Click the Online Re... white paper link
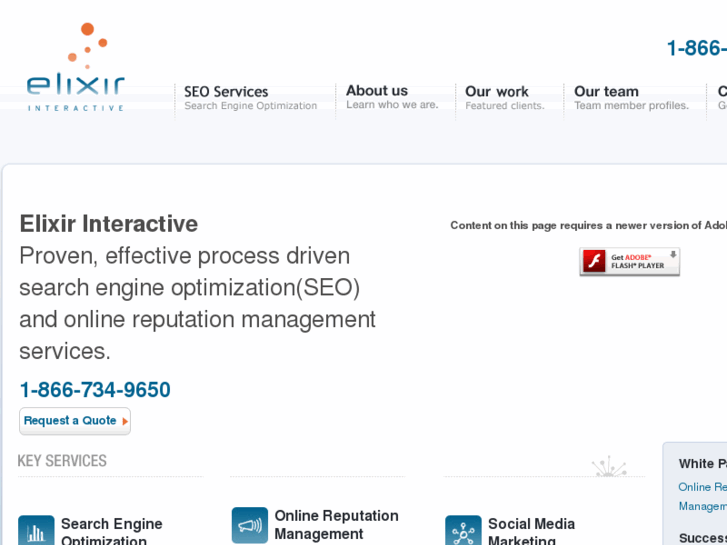 pyautogui.click(x=702, y=496)
